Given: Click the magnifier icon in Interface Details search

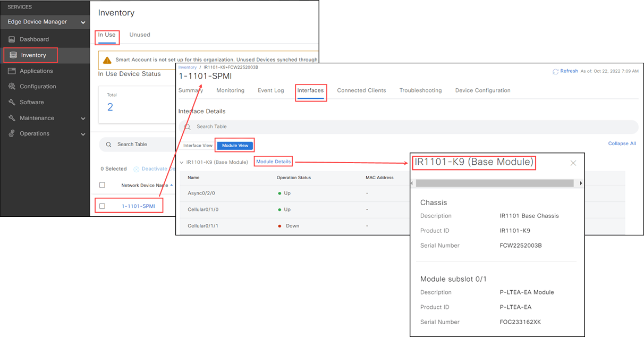Looking at the screenshot, I should [x=187, y=127].
